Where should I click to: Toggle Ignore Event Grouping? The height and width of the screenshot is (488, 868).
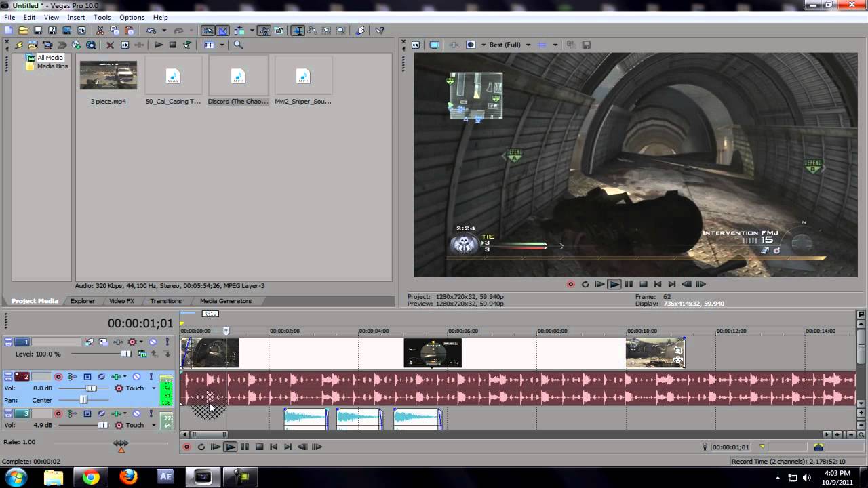pos(279,30)
